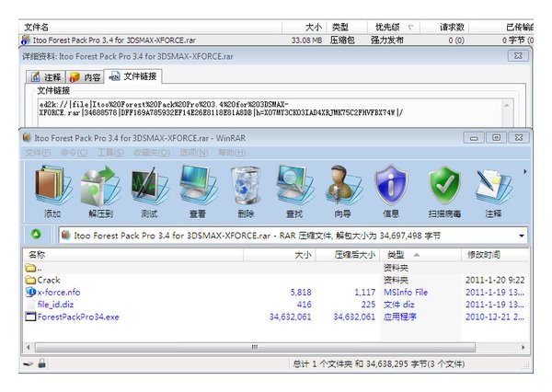The image size is (552, 392).
Task: Click the 2011-1-20 9:22 date cell
Action: [x=495, y=280]
